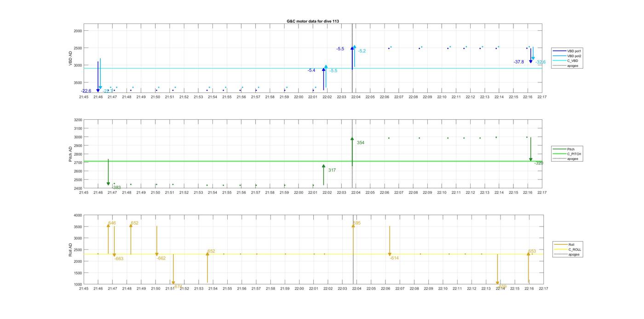This screenshot has width=644, height=319.
Task: Click the "-662" roll value label
Action: [161, 259]
